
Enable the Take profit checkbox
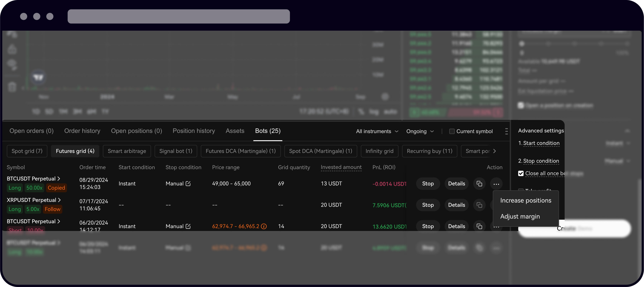coord(521,190)
